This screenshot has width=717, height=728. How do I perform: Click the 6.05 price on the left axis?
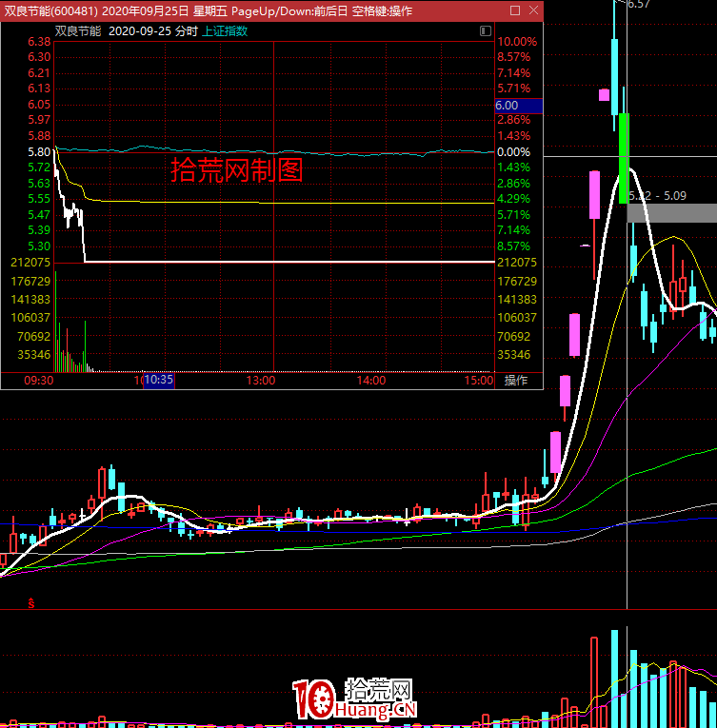click(x=39, y=105)
